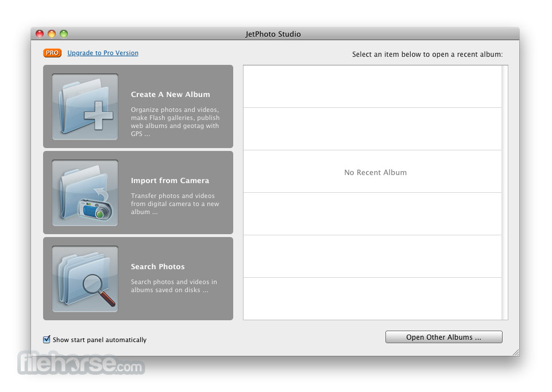This screenshot has height=392, width=552.
Task: Click the Organize photos and videos description
Action: pyautogui.click(x=175, y=122)
